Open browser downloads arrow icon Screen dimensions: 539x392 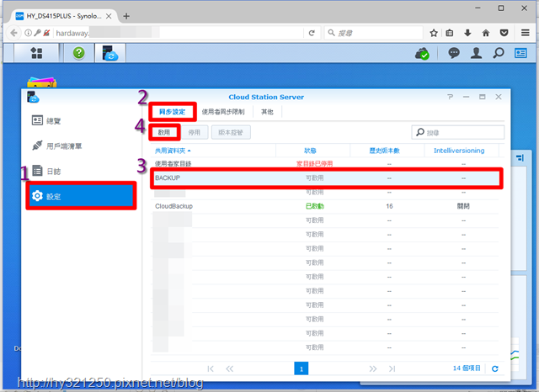[x=467, y=33]
